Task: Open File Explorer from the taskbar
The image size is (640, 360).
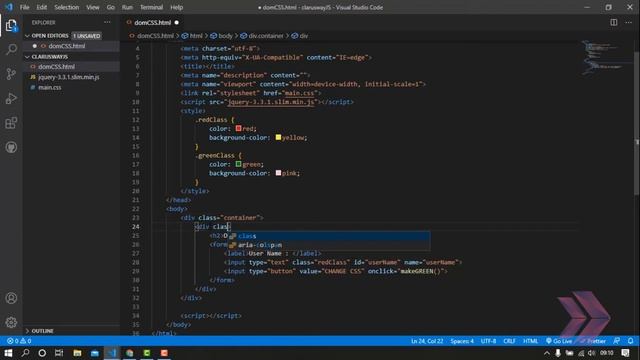Action: click(77, 353)
